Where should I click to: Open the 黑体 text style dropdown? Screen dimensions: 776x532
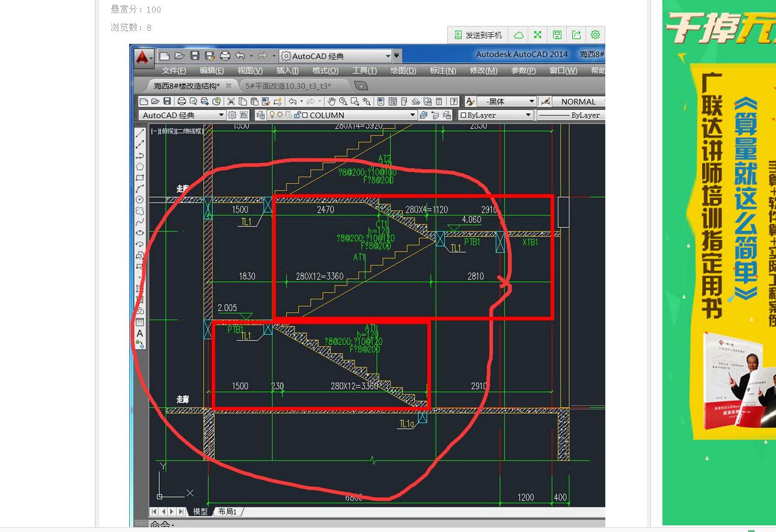[x=507, y=102]
